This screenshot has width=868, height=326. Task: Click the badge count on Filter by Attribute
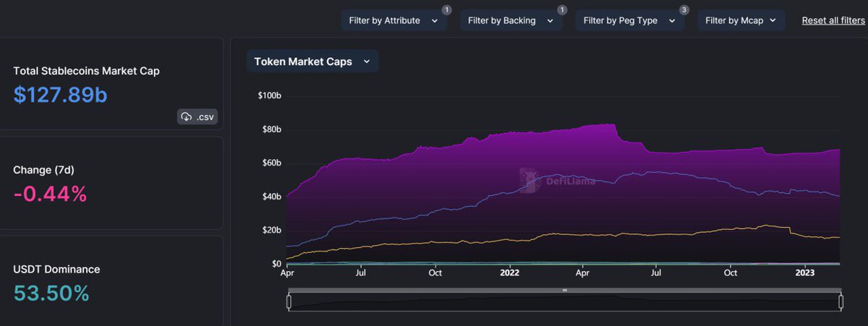447,10
